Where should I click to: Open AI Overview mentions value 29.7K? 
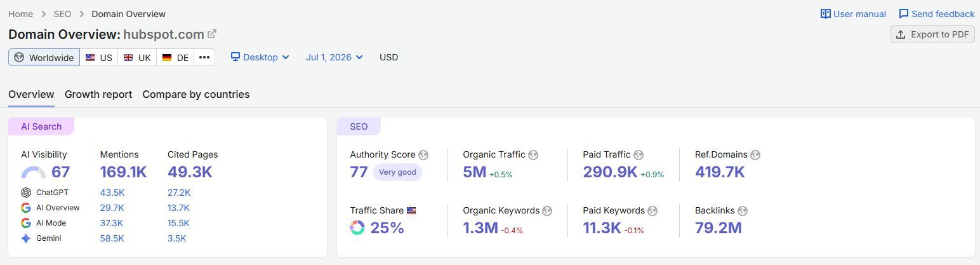pyautogui.click(x=112, y=208)
